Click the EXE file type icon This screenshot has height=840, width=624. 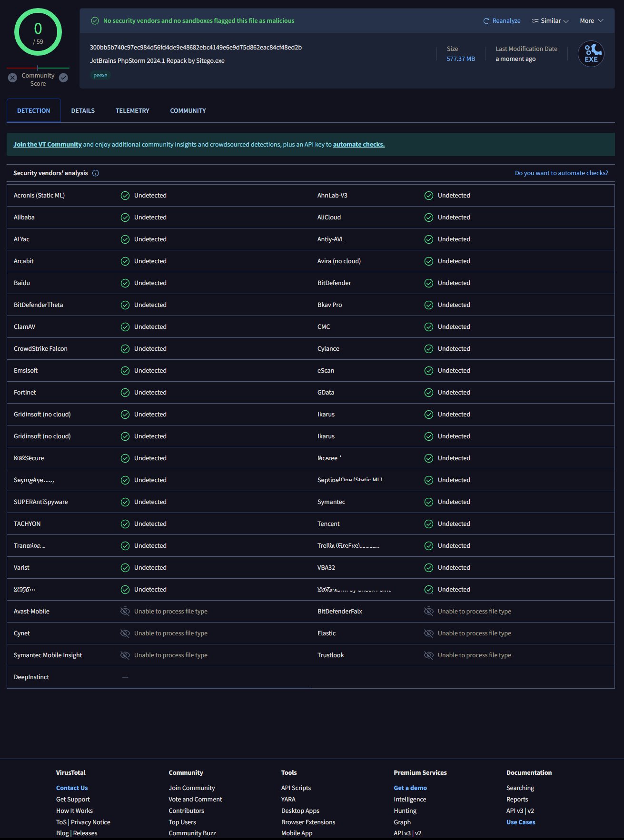pyautogui.click(x=591, y=54)
